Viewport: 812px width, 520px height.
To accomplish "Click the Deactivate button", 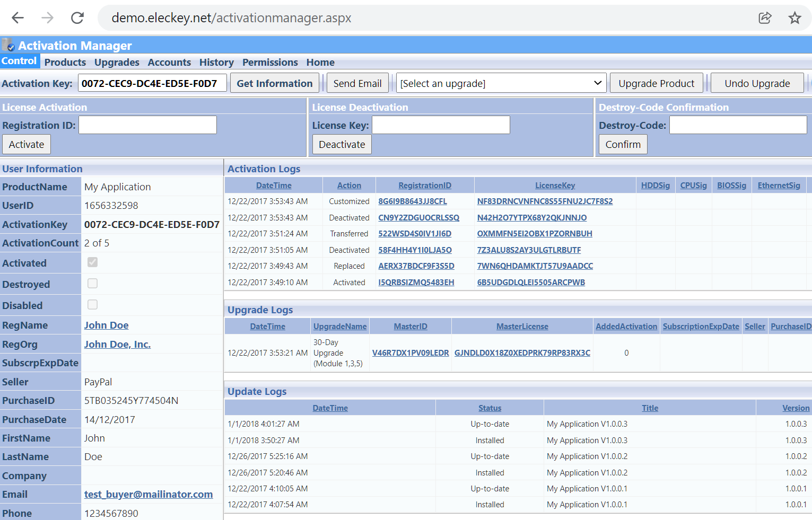I will 342,144.
